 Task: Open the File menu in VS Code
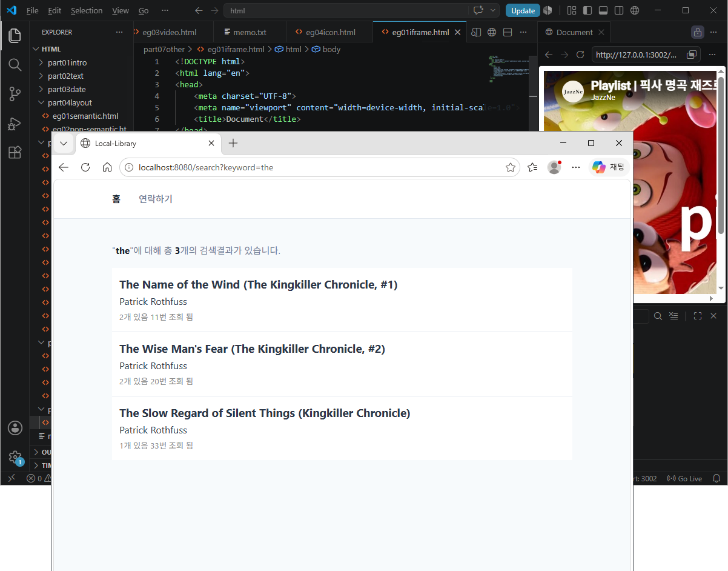pos(32,10)
